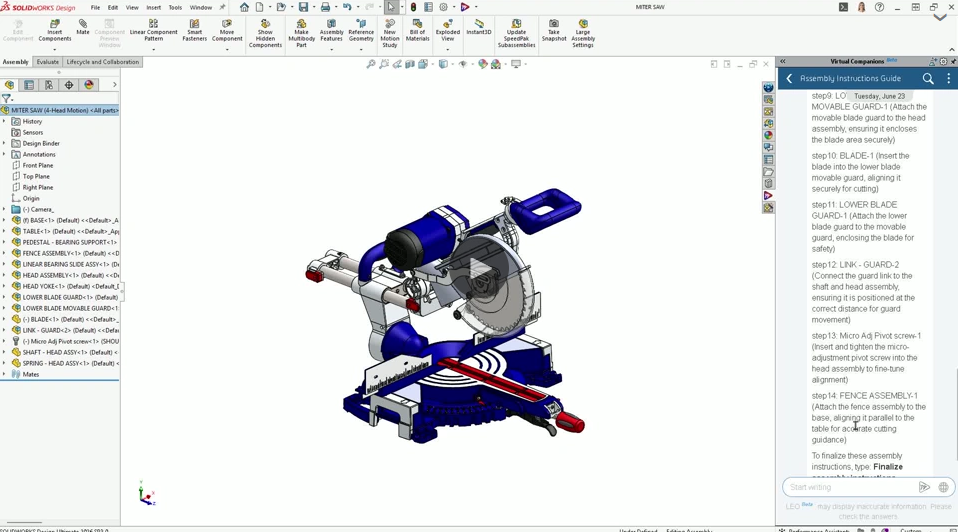Click the Guide panel vertical scrollbar
This screenshot has width=958, height=532.
pyautogui.click(x=956, y=415)
